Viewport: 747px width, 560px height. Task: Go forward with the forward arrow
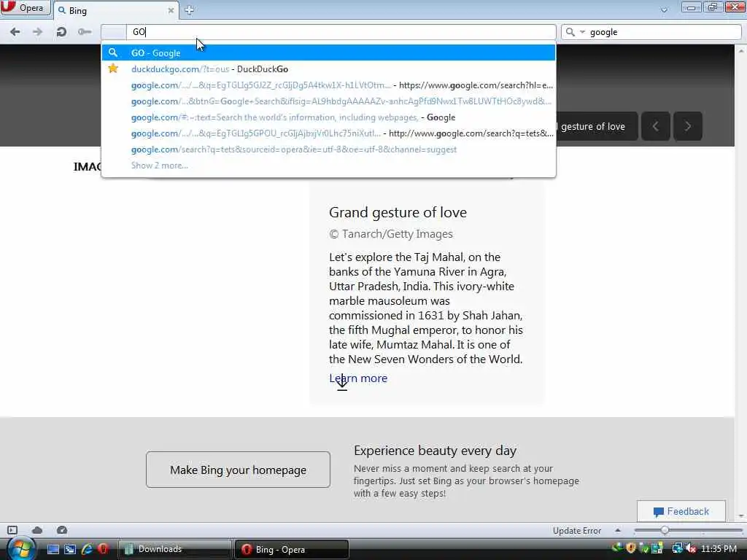click(x=38, y=32)
